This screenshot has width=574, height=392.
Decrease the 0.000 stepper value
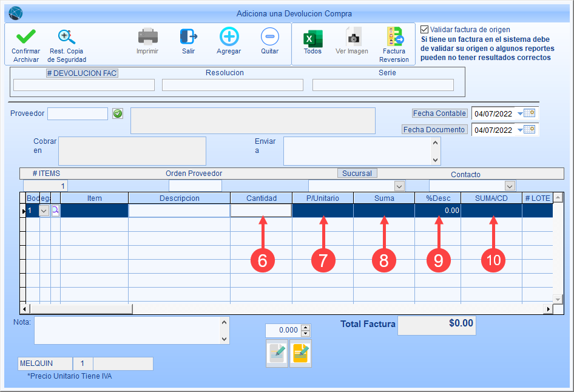coord(305,333)
